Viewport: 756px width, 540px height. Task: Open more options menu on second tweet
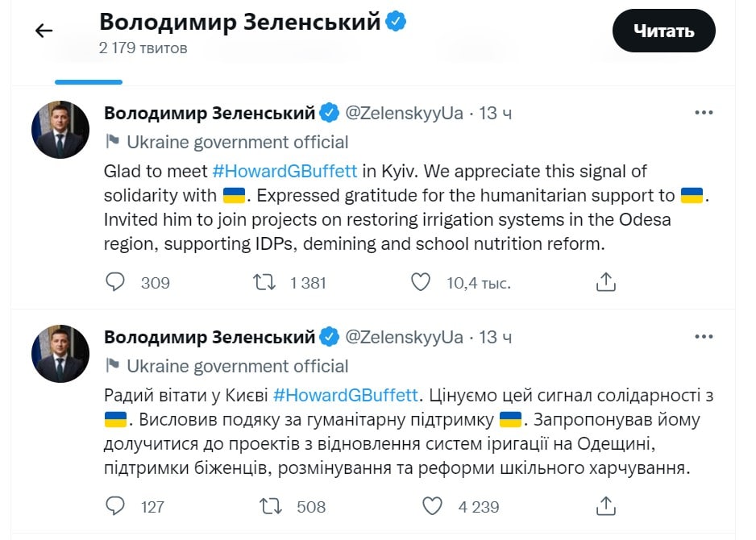pos(703,337)
